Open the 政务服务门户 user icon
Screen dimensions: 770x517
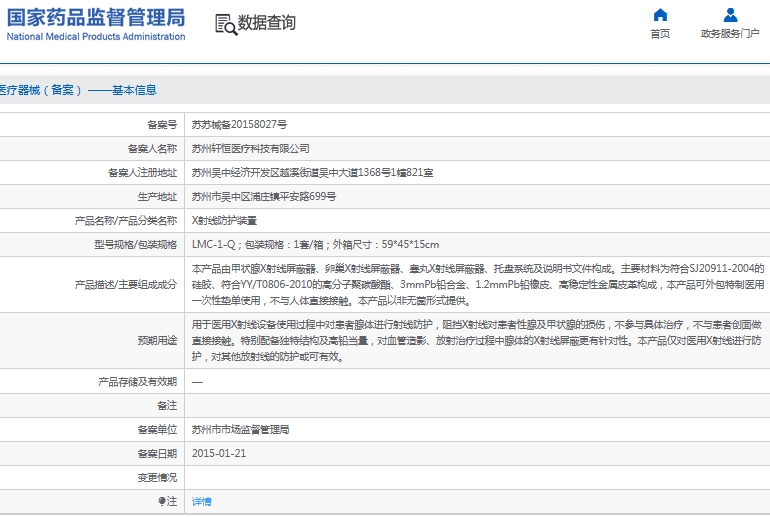pos(730,15)
